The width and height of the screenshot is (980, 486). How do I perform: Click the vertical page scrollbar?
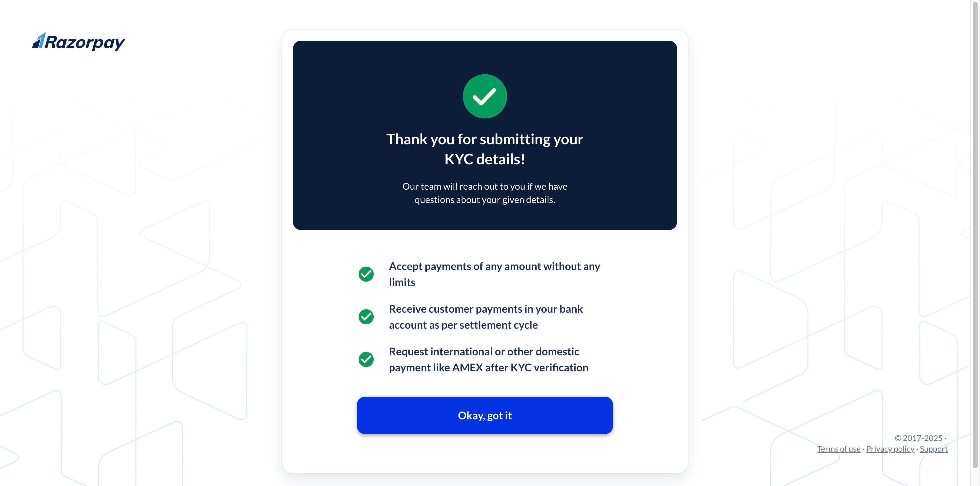975,228
